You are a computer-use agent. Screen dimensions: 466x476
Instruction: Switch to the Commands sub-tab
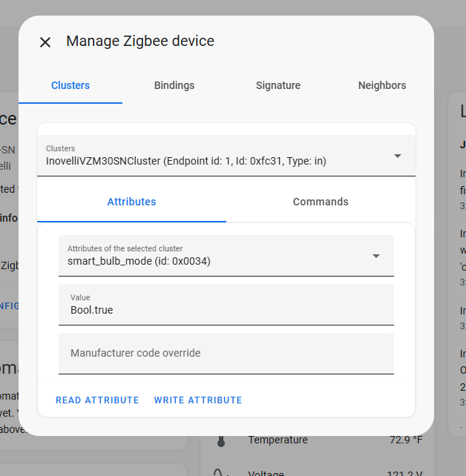[321, 202]
